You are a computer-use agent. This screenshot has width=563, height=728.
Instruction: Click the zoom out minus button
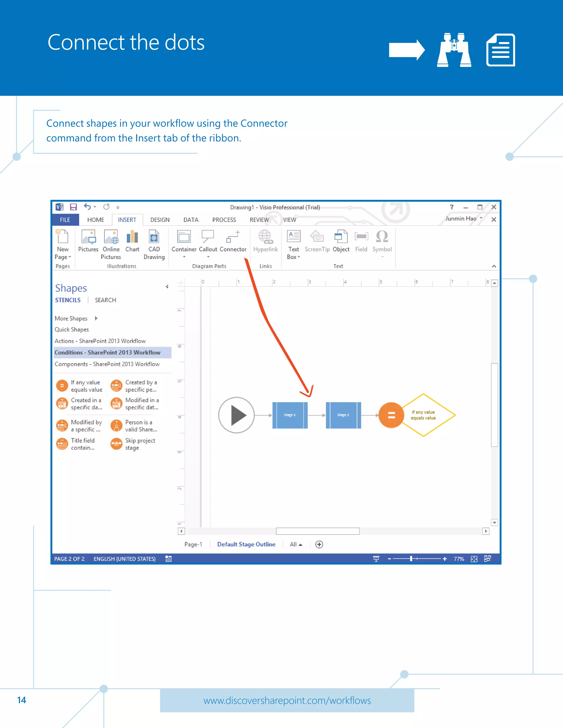(389, 559)
